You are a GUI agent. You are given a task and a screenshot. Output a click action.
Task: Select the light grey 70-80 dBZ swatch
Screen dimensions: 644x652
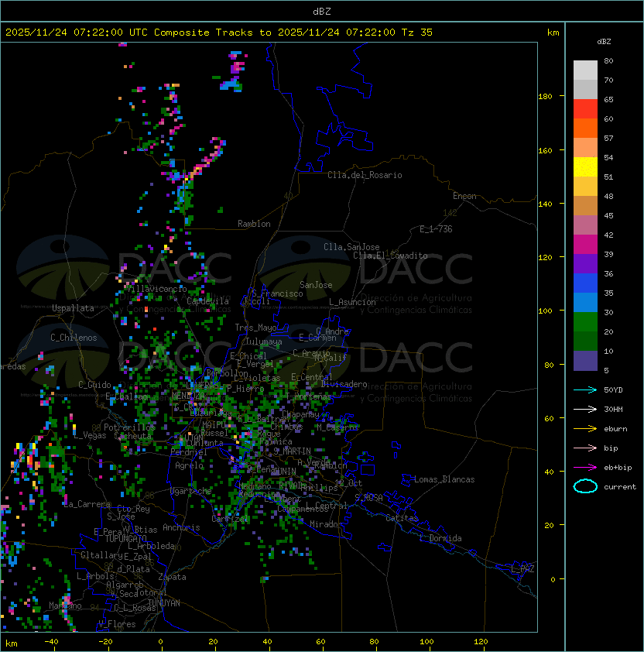585,70
